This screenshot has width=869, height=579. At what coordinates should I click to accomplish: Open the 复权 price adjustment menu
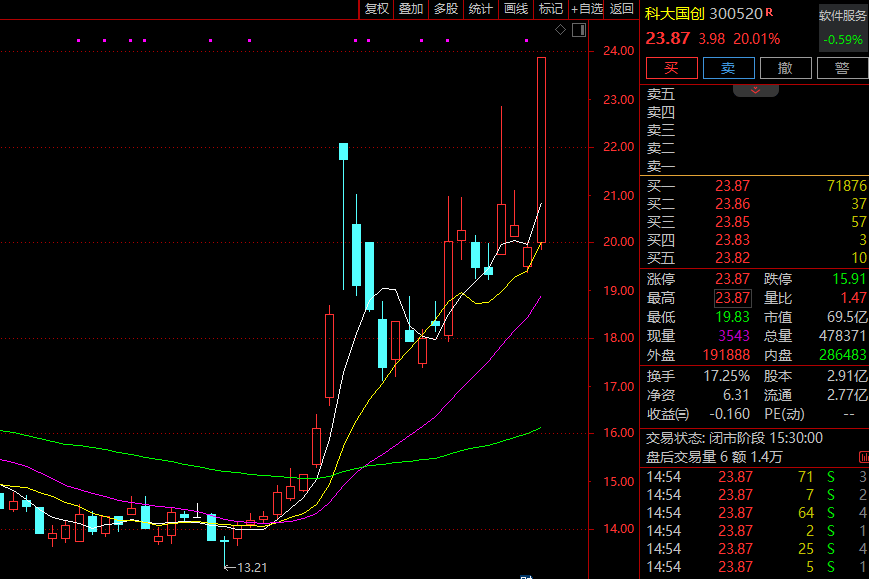pyautogui.click(x=376, y=9)
